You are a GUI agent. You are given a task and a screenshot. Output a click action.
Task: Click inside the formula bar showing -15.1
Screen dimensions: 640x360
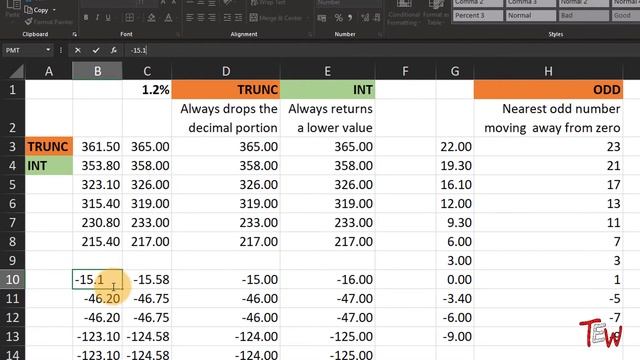pos(382,50)
